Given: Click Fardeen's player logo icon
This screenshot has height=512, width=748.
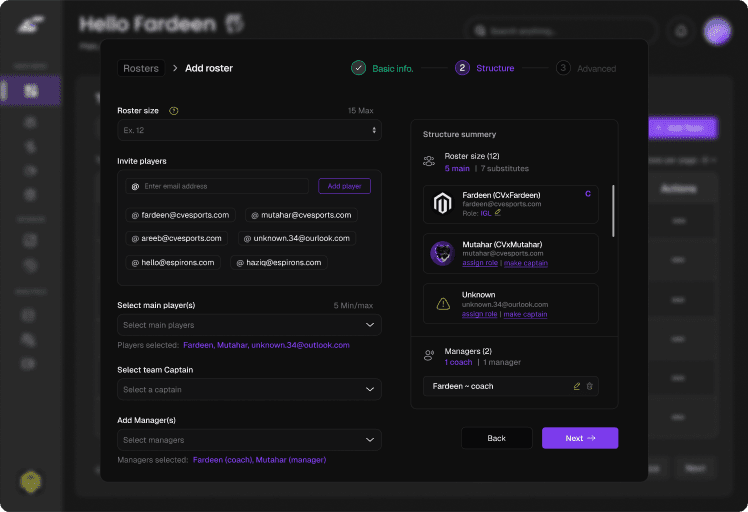Looking at the screenshot, I should tap(442, 204).
